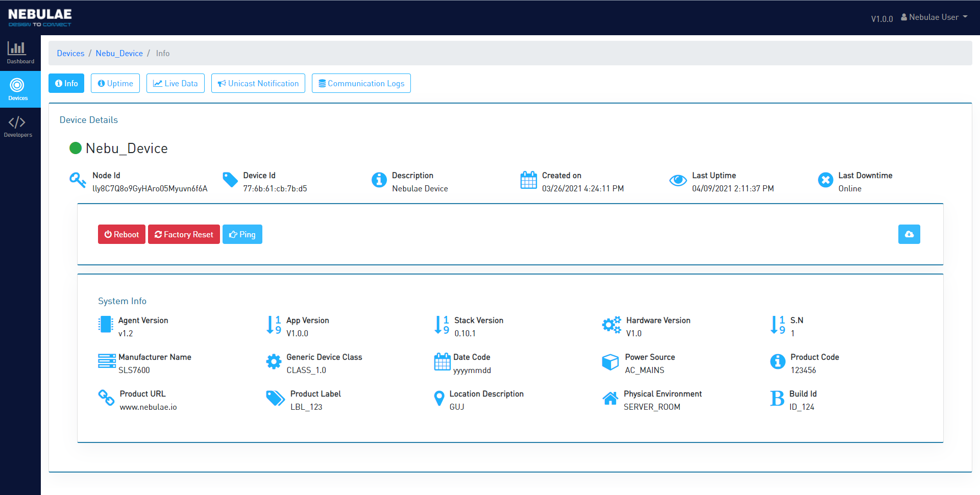Click the Device Details heading
The image size is (980, 495).
[88, 120]
